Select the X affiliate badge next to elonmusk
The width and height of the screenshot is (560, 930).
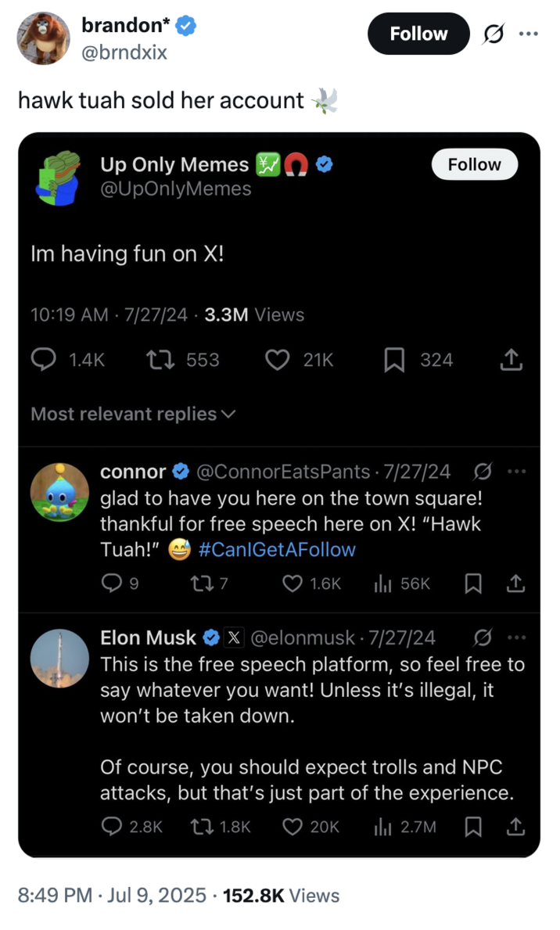pyautogui.click(x=234, y=637)
